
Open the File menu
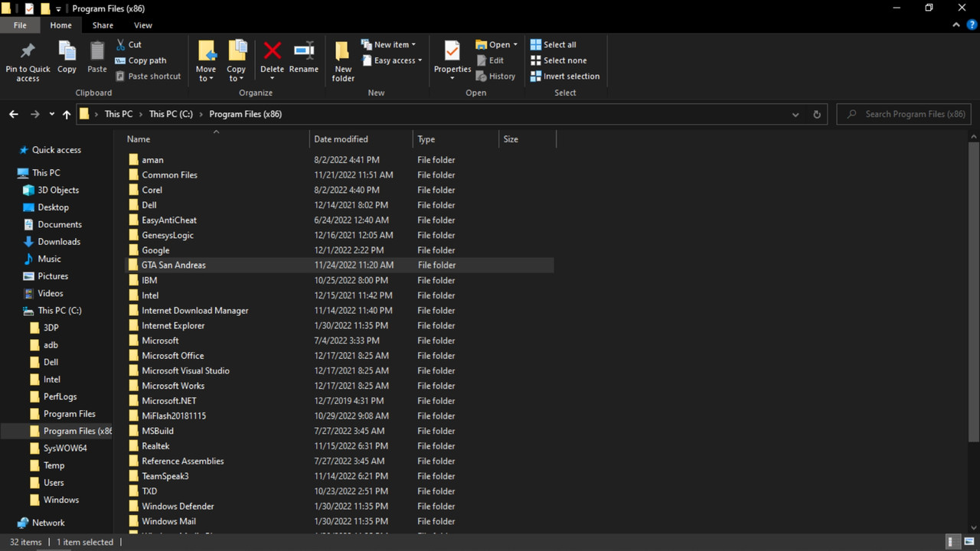21,25
